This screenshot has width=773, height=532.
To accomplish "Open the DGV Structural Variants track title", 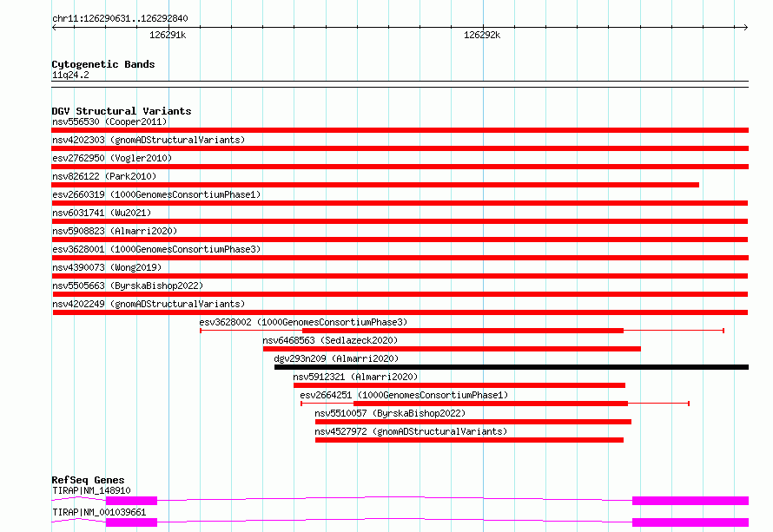I will coord(122,111).
